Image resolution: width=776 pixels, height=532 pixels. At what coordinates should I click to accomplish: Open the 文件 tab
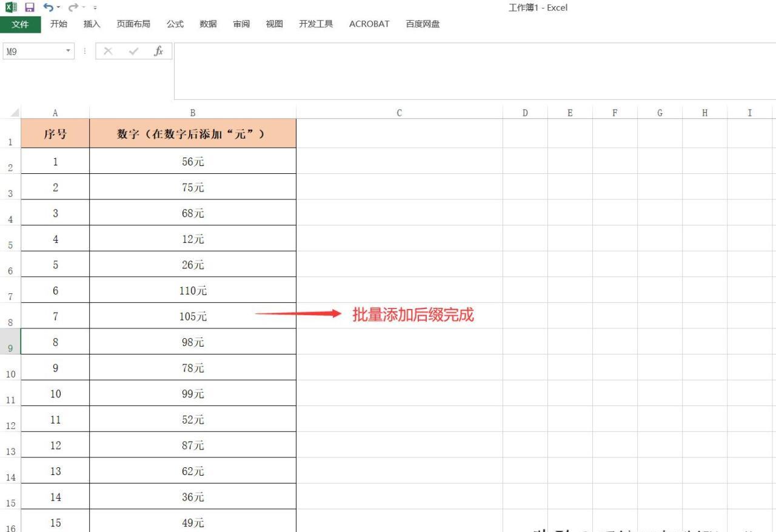[20, 24]
